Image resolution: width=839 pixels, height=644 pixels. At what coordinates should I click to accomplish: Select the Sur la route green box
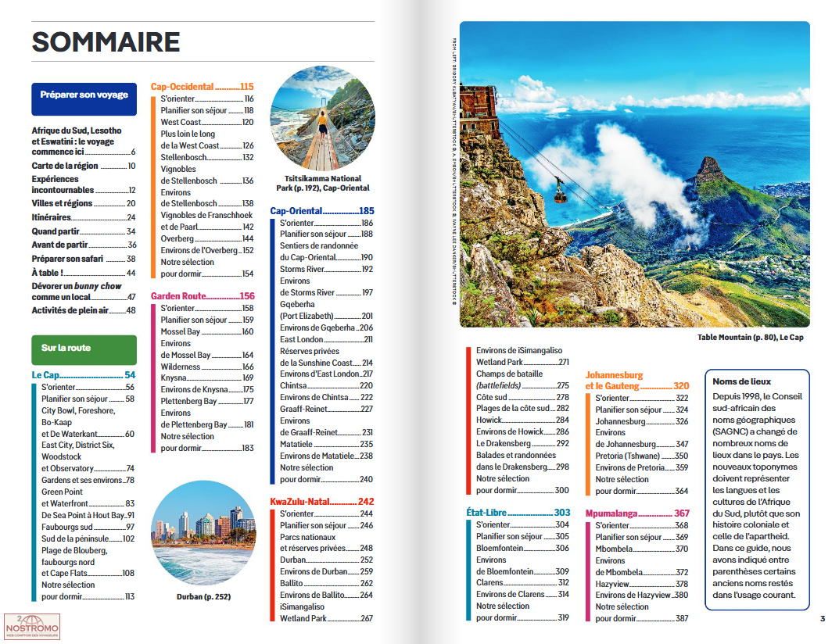[84, 350]
